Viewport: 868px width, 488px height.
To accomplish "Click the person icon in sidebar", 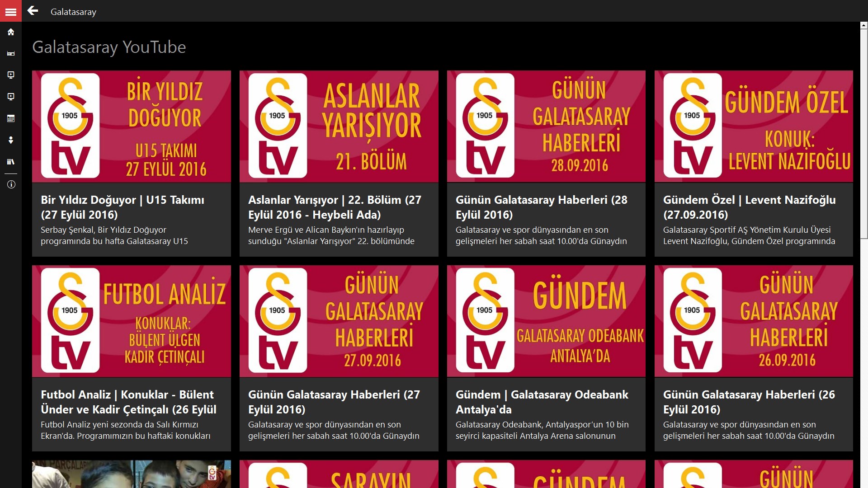I will (11, 140).
